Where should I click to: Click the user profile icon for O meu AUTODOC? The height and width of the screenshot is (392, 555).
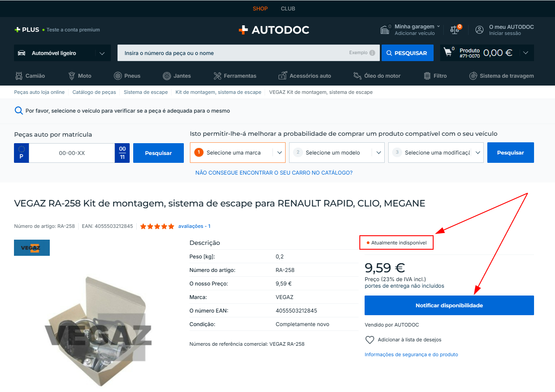479,30
